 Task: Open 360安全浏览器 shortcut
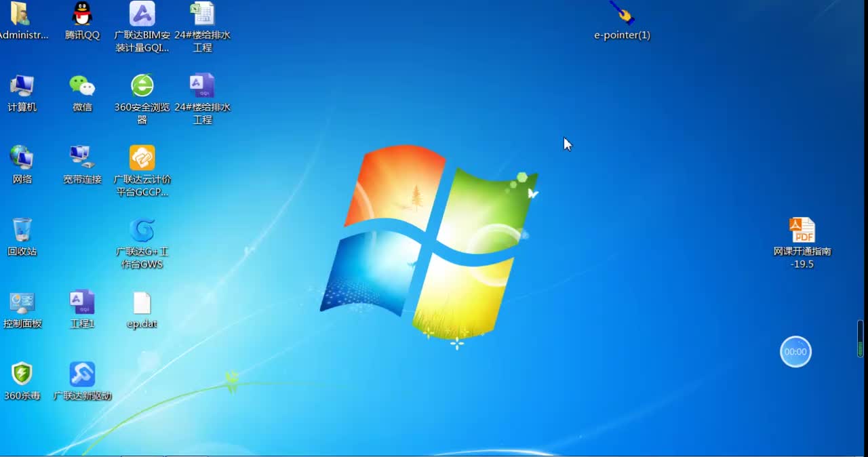coord(142,85)
